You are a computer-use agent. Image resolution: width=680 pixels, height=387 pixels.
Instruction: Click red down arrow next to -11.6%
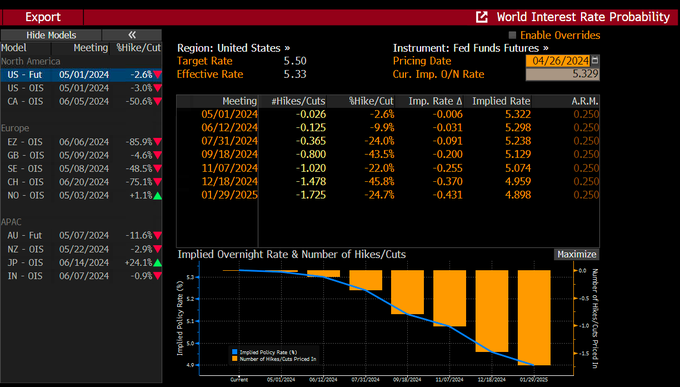click(157, 236)
